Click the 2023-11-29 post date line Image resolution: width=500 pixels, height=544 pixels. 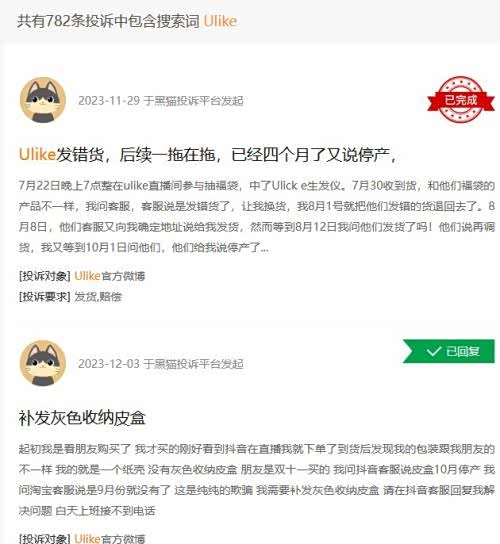(161, 101)
